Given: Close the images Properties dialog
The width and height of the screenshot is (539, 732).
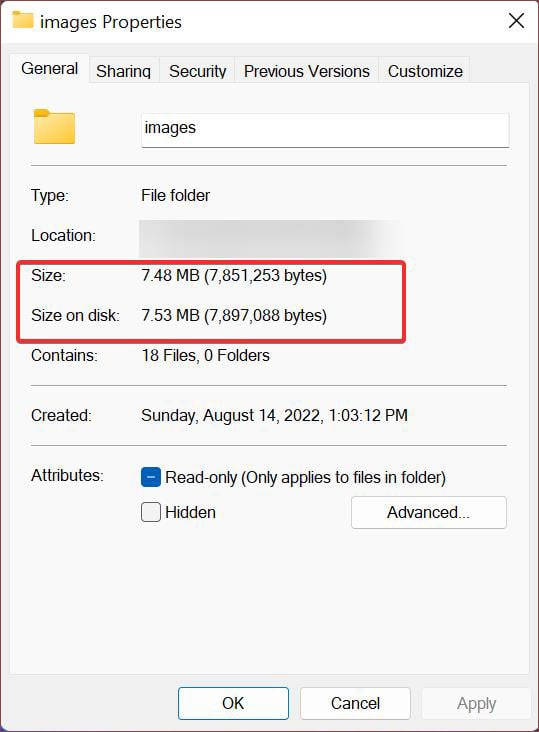Looking at the screenshot, I should (x=516, y=21).
